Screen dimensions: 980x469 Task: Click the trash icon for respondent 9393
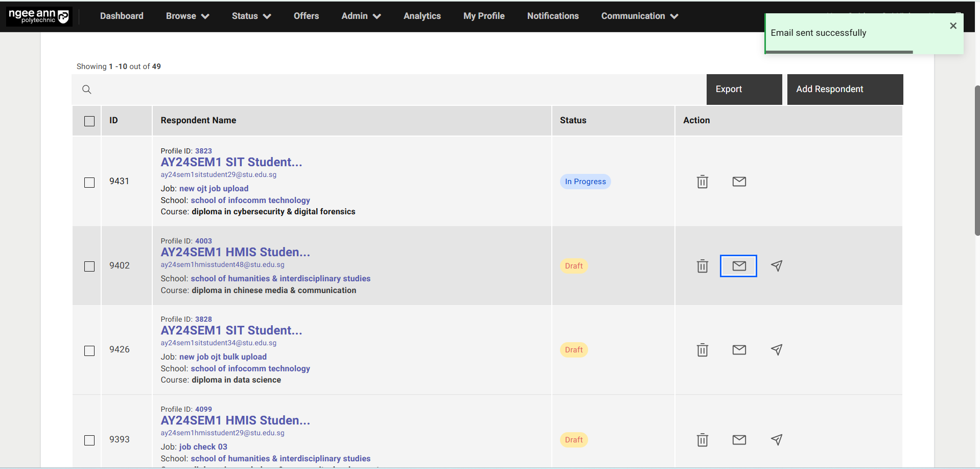point(702,440)
